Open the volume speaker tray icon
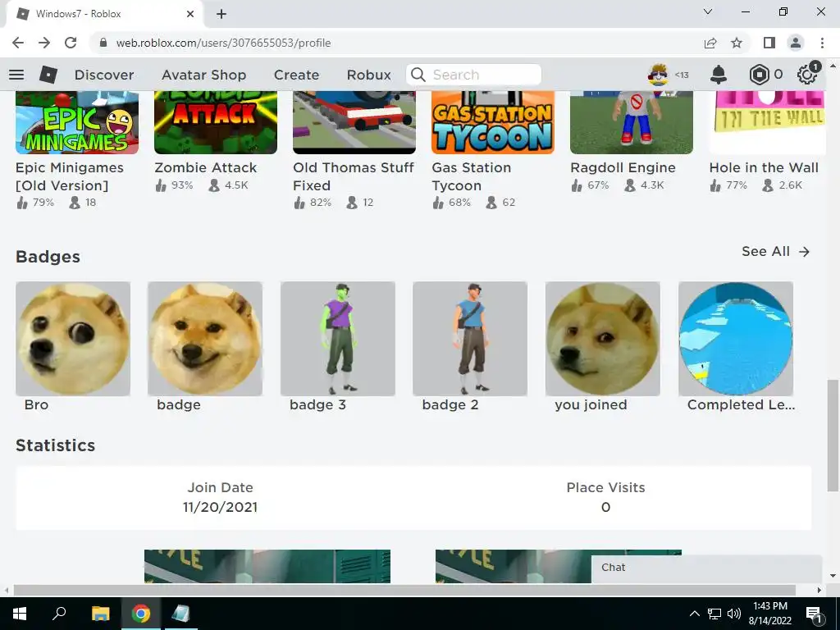 [734, 614]
